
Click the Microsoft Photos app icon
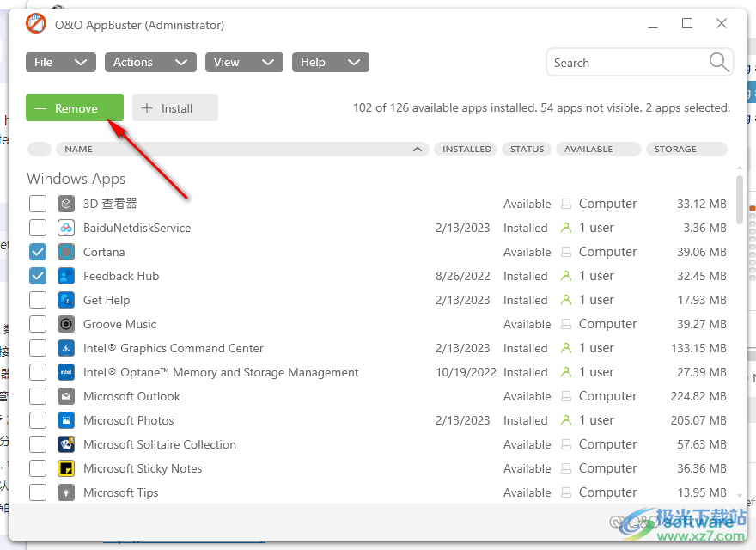(x=66, y=421)
